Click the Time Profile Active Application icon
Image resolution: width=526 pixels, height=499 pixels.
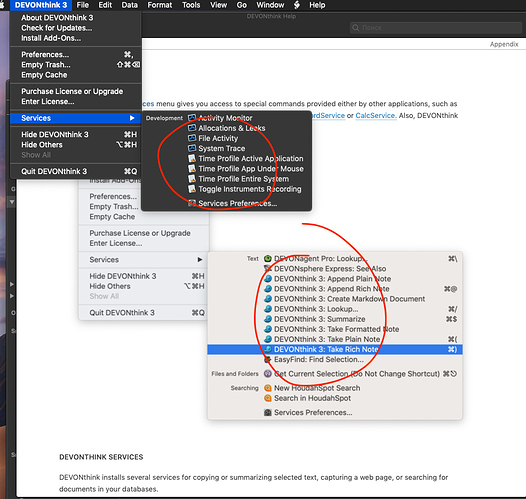point(192,158)
